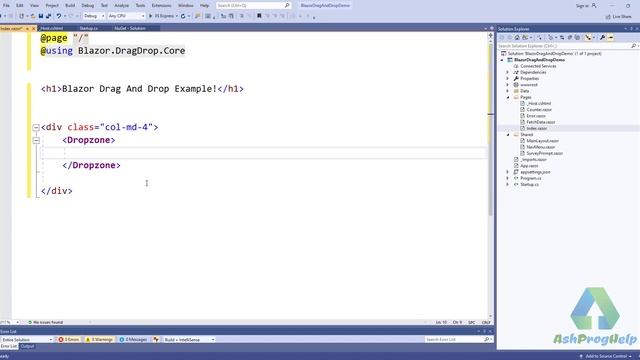Screen dimensions: 640x360
Task: Toggle Show All Files icon
Action: tap(577, 38)
